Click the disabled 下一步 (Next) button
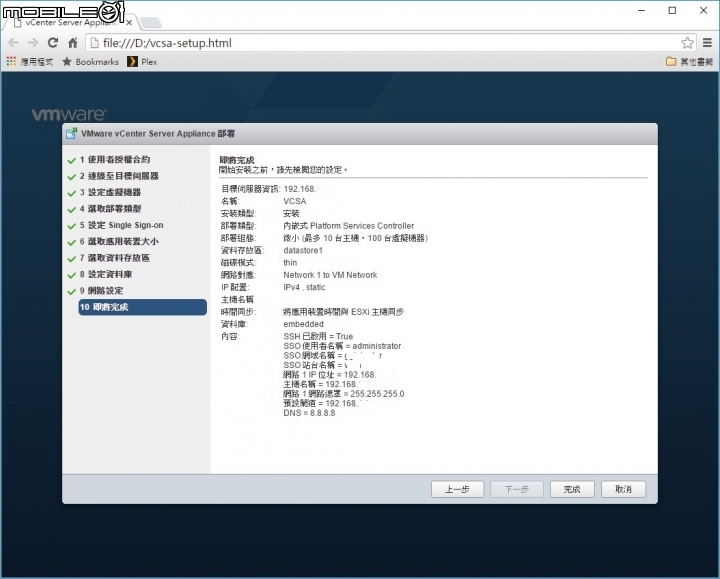The height and width of the screenshot is (579, 720). click(x=517, y=489)
